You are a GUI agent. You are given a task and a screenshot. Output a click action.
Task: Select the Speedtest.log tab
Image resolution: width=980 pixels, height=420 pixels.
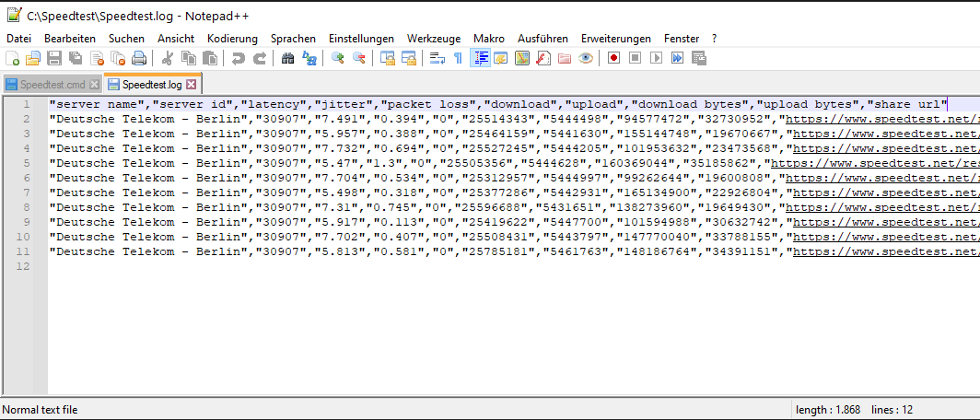[152, 85]
